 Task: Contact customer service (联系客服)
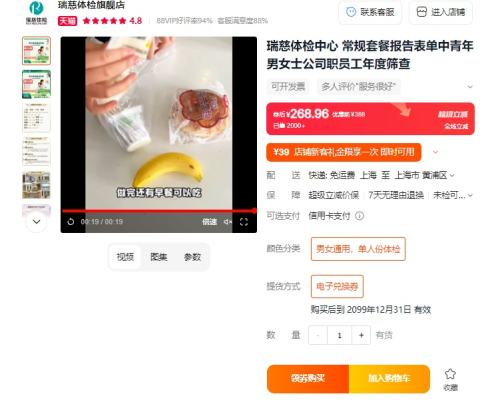point(370,12)
